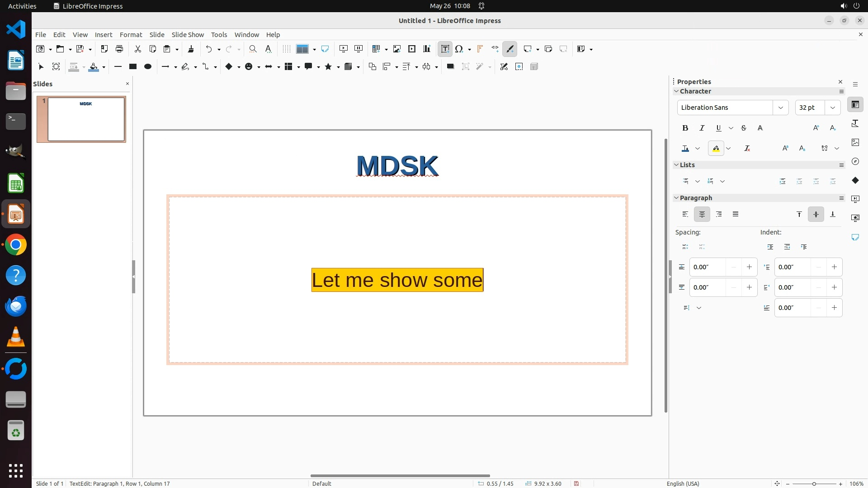This screenshot has width=868, height=488.
Task: Start slideshow from first slide icon
Action: 344,49
